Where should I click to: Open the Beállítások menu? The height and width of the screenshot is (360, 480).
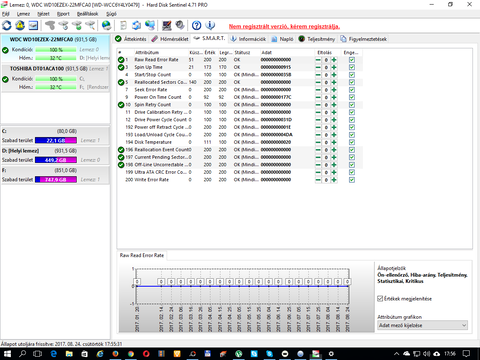87,14
